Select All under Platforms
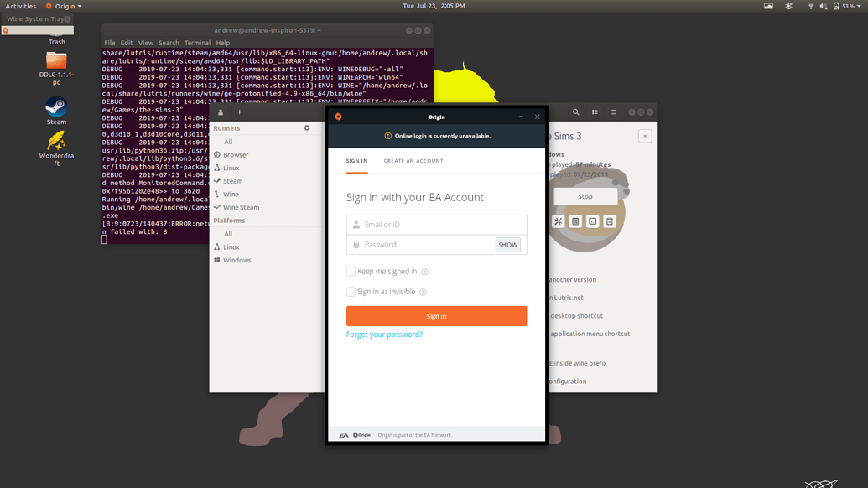Screen dimensions: 868x488 tap(228, 234)
